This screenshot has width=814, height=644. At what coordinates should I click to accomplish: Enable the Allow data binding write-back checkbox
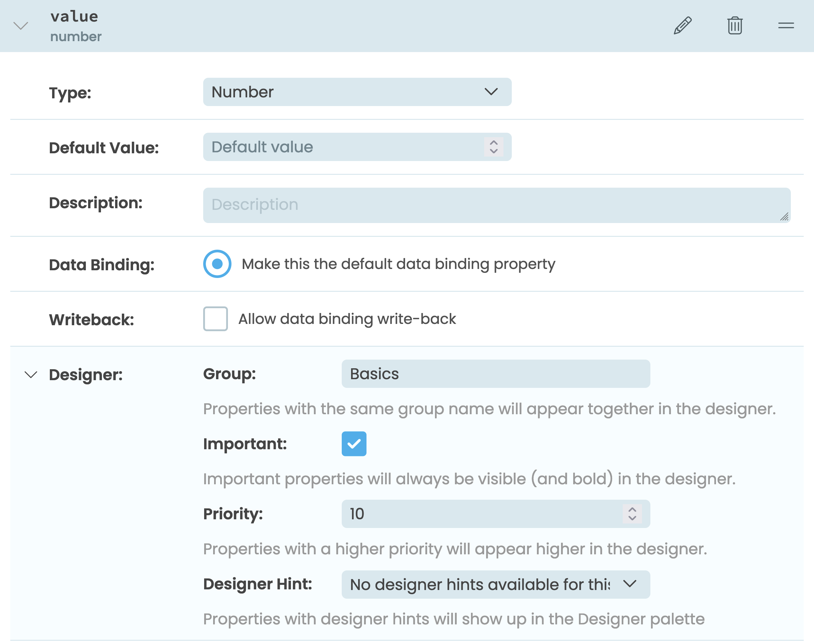(215, 318)
